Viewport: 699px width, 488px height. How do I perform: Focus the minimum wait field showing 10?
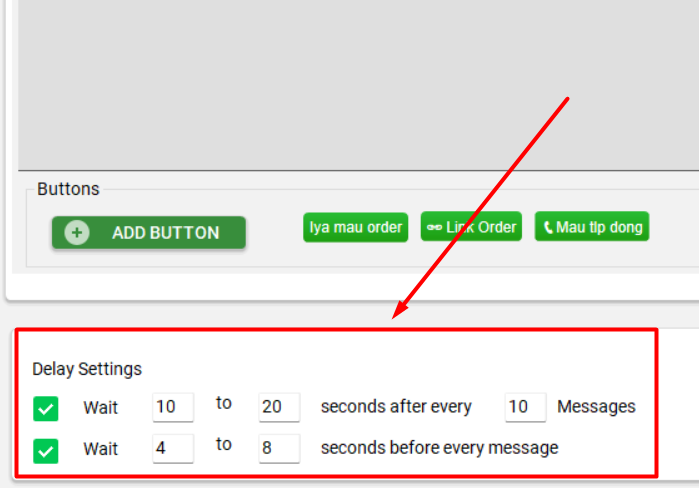(x=173, y=407)
